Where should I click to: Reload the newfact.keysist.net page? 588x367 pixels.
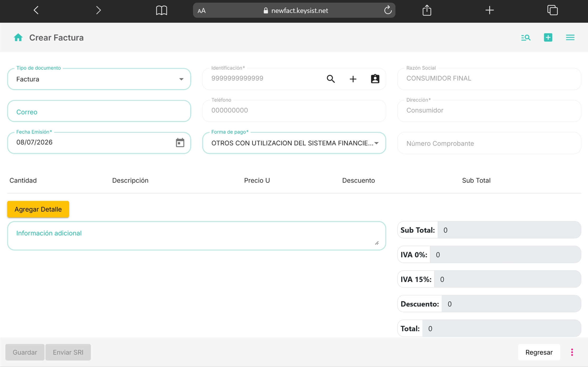[x=388, y=10]
